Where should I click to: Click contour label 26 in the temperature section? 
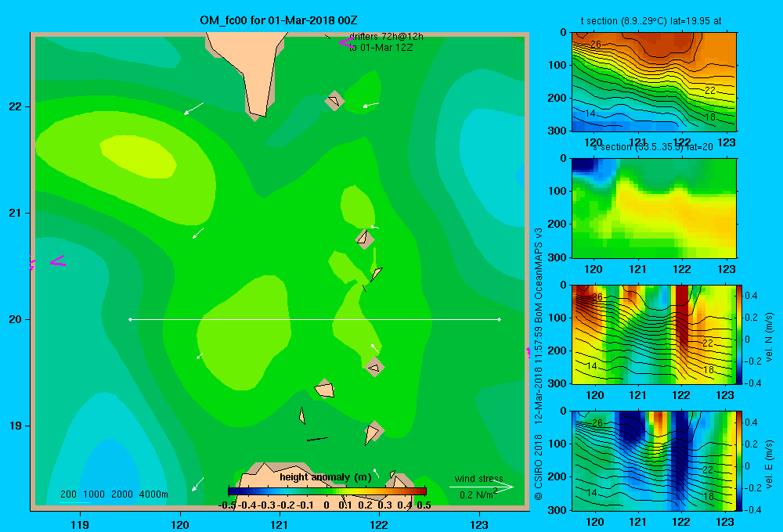(x=596, y=44)
